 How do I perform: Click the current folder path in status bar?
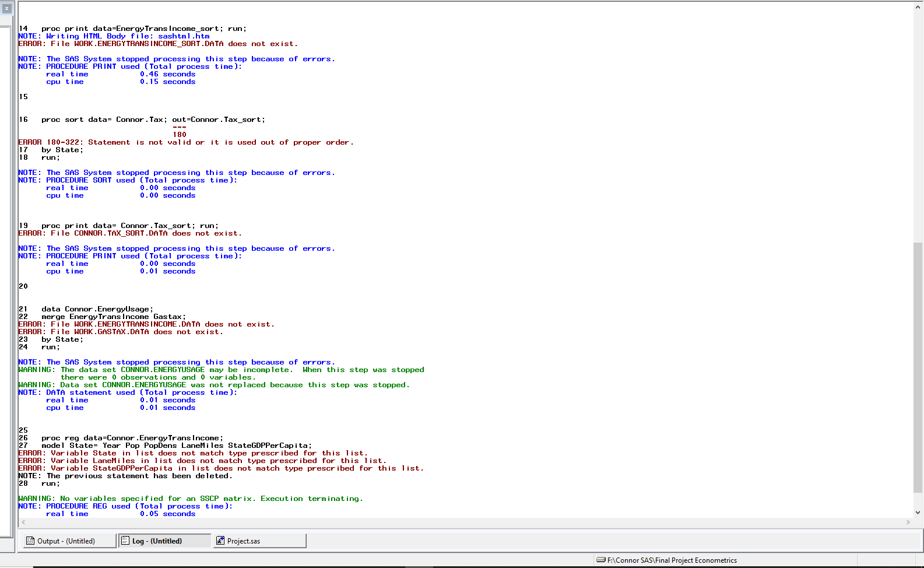tap(672, 560)
